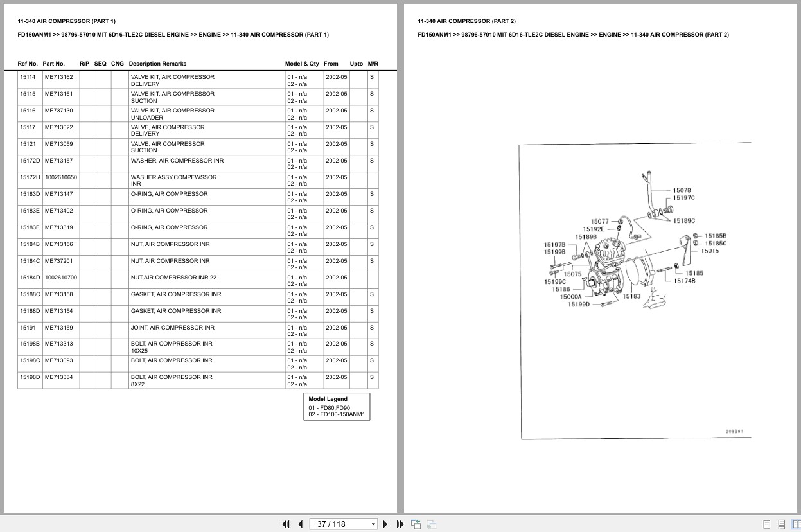Click diagram callout 15199C
The width and height of the screenshot is (801, 532).
click(x=555, y=282)
